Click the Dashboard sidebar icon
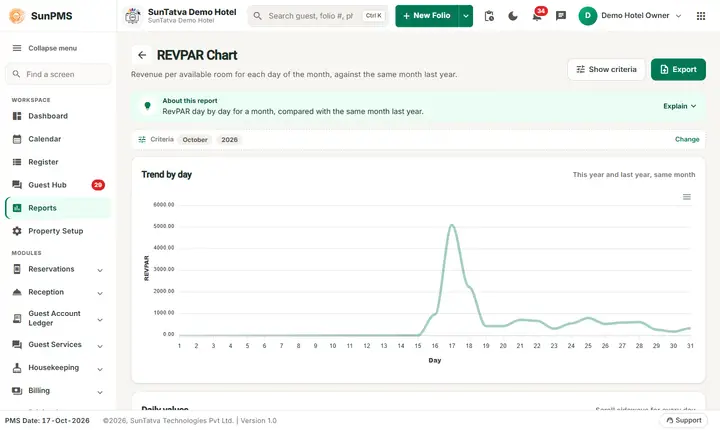The height and width of the screenshot is (430, 720). point(17,116)
